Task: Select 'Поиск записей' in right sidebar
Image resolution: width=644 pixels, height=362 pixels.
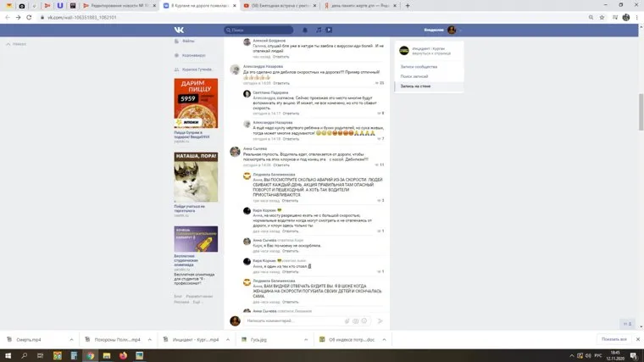Action: coord(415,75)
